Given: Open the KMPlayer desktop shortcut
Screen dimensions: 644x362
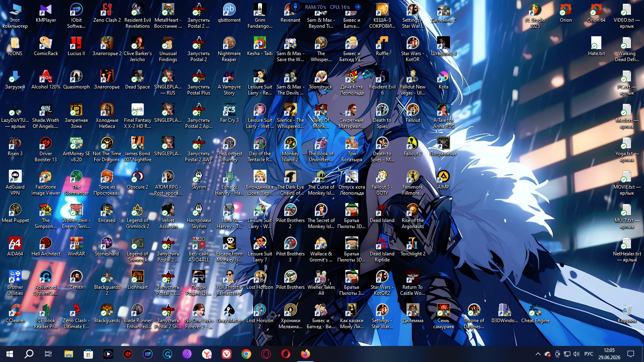Looking at the screenshot, I should coord(46,13).
